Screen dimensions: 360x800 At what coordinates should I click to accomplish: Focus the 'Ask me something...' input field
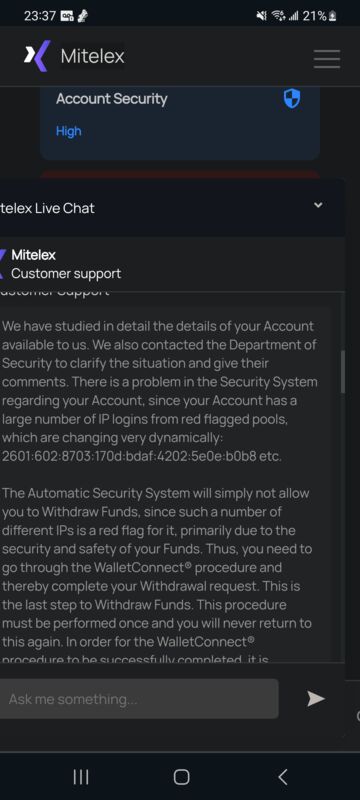coord(139,698)
